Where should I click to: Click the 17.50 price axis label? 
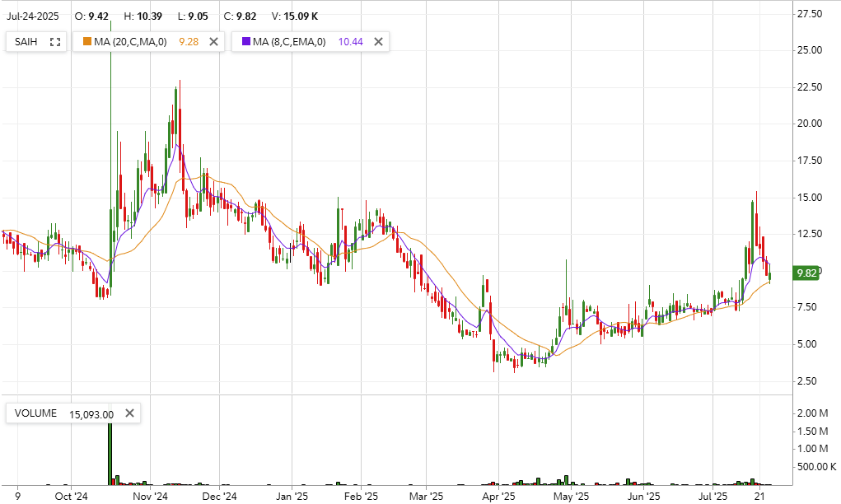tap(810, 161)
